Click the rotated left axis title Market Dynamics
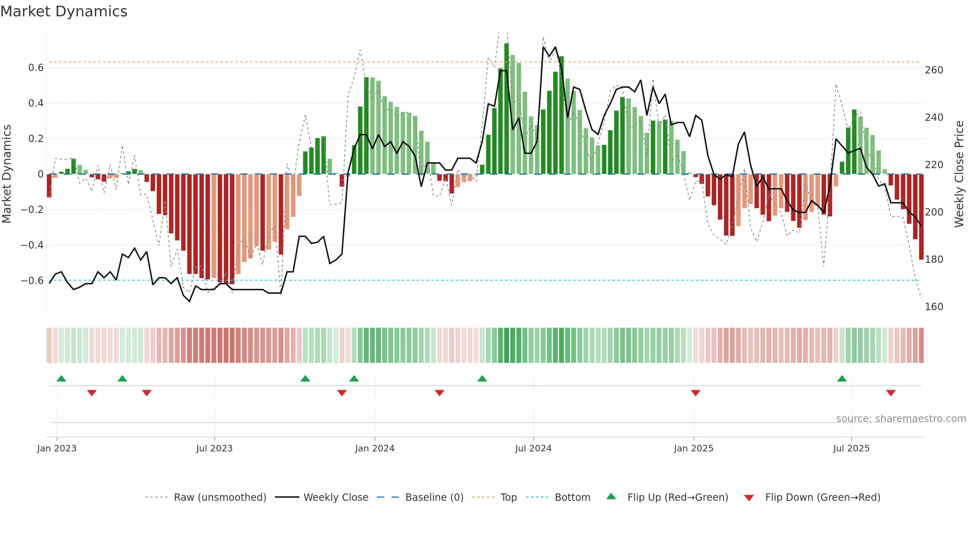Viewport: 980px width, 551px height. (7, 174)
